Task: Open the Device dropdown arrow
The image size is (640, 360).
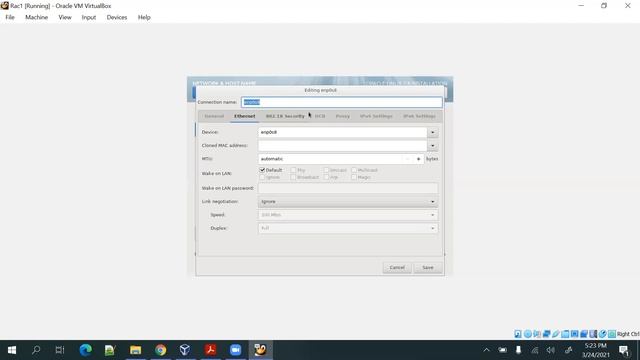Action: click(433, 132)
